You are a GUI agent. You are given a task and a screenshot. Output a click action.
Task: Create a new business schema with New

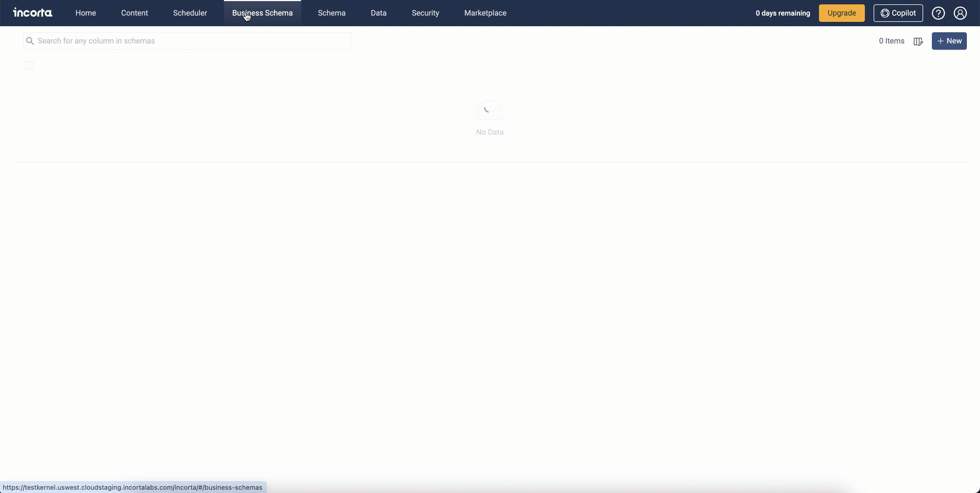click(949, 41)
